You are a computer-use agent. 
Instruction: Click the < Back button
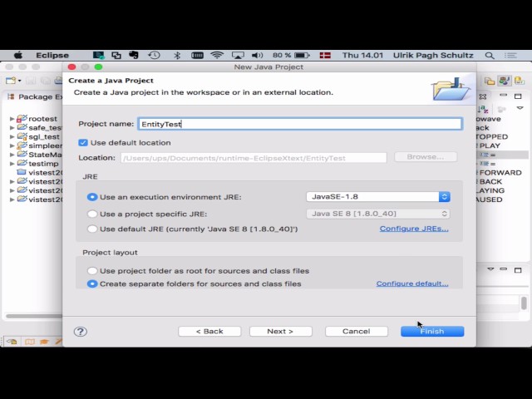pos(209,332)
